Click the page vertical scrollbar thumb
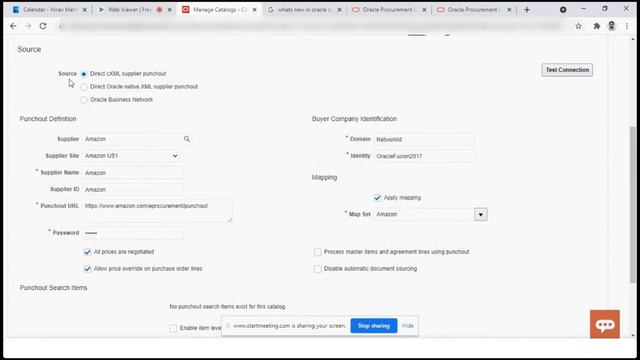Screen dimensions: 640x360 click(633, 204)
